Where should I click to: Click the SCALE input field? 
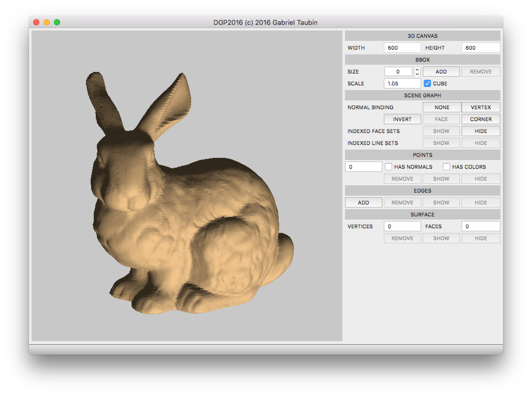point(402,83)
